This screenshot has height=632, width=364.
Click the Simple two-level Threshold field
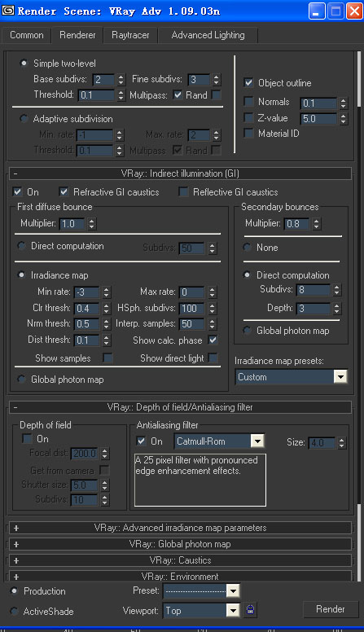(96, 95)
